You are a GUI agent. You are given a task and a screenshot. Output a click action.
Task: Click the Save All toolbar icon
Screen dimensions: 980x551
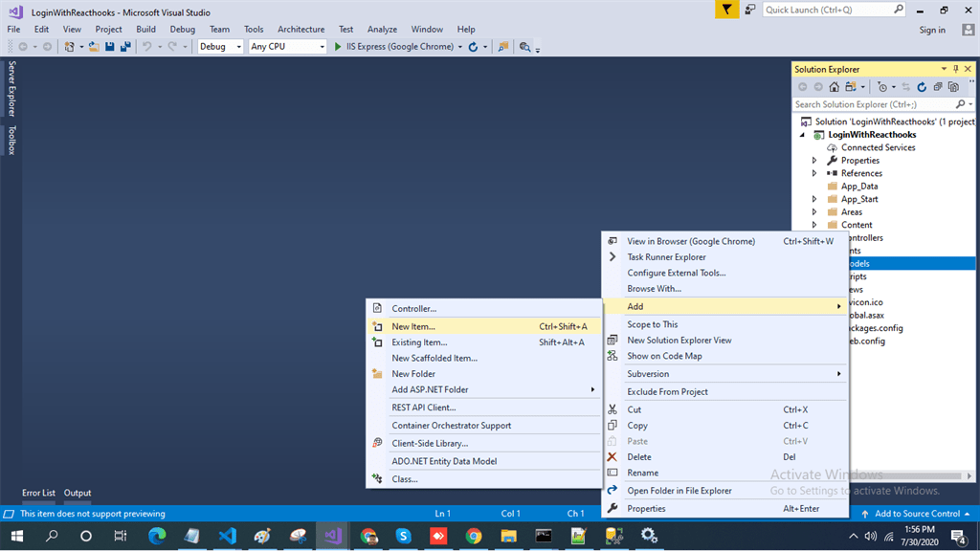125,47
